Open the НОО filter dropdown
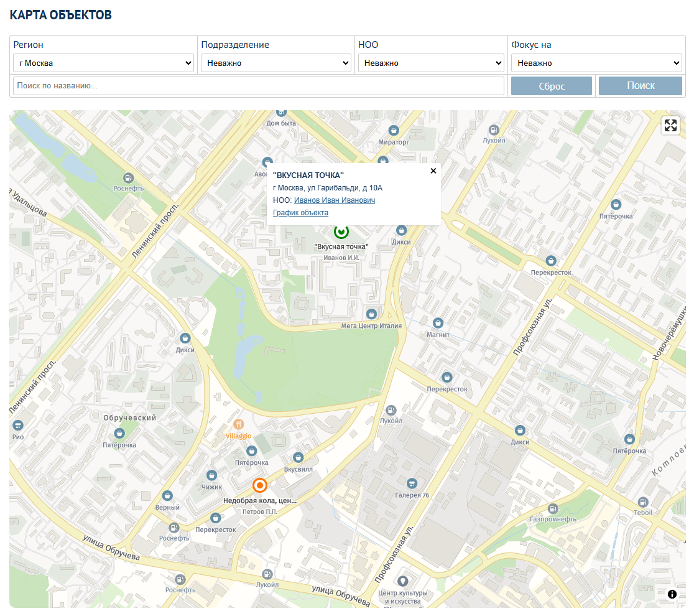The width and height of the screenshot is (694, 616). click(x=431, y=63)
